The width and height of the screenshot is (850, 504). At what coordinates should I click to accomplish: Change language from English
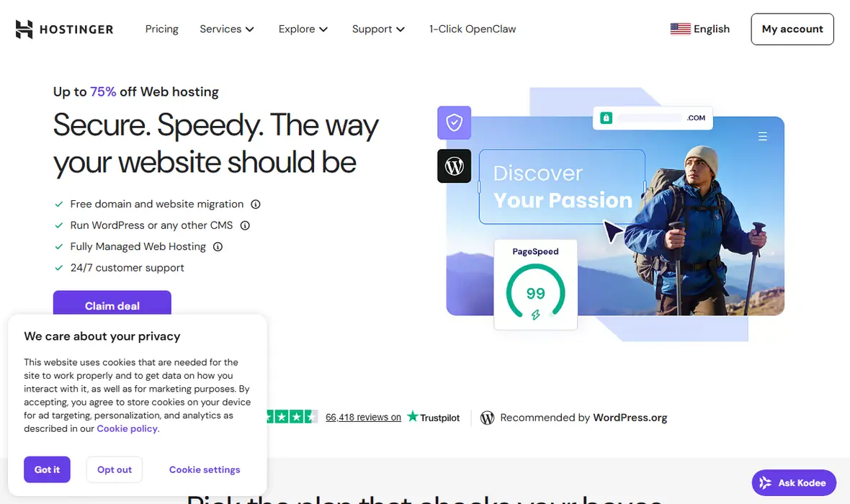700,29
